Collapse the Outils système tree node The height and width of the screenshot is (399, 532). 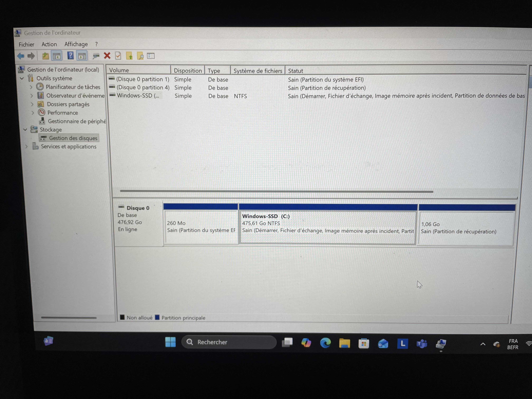[x=22, y=78]
